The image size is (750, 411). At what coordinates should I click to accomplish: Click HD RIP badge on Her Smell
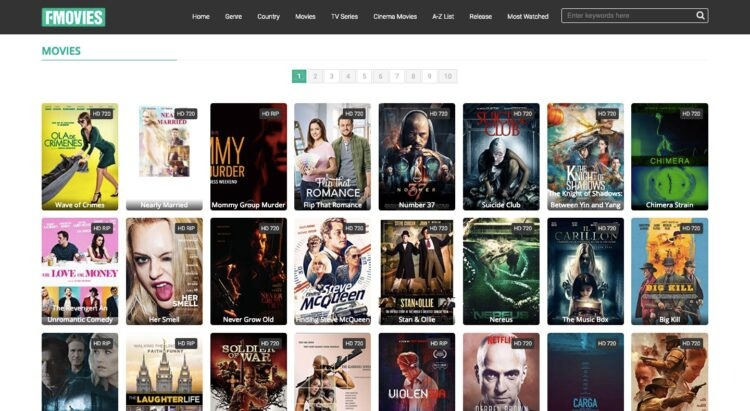[x=186, y=228]
